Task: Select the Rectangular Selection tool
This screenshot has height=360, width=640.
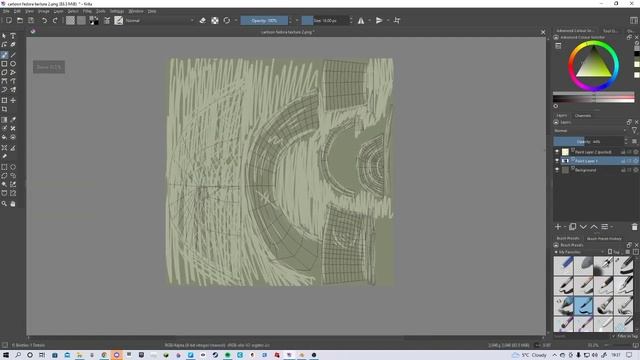Action: tap(4, 167)
